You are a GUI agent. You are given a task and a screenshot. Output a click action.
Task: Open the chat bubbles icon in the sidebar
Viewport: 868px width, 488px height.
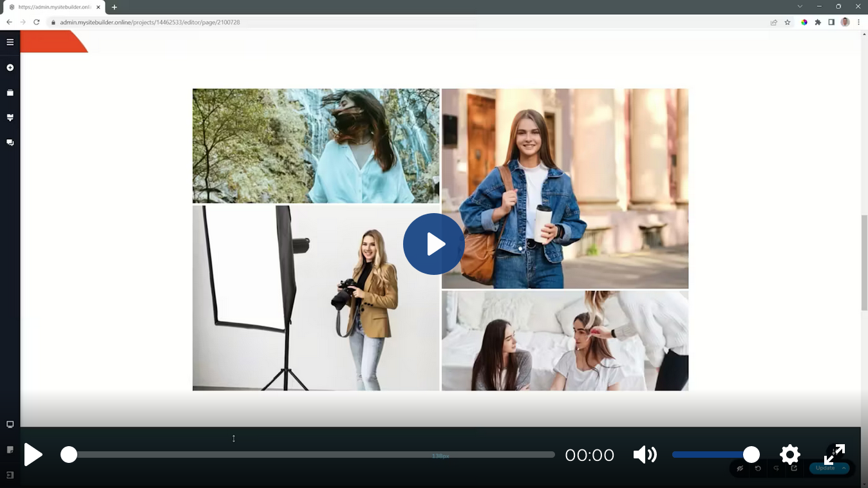click(10, 142)
